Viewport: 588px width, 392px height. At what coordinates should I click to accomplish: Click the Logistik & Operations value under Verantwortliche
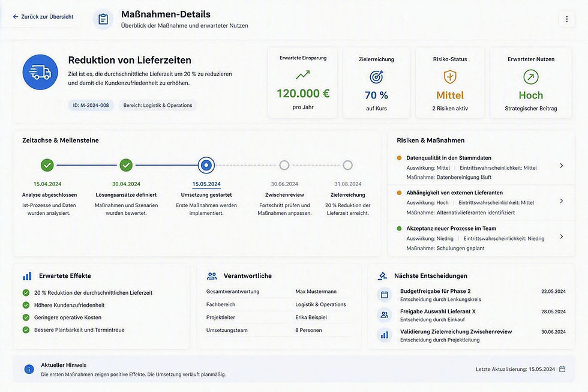click(x=320, y=304)
